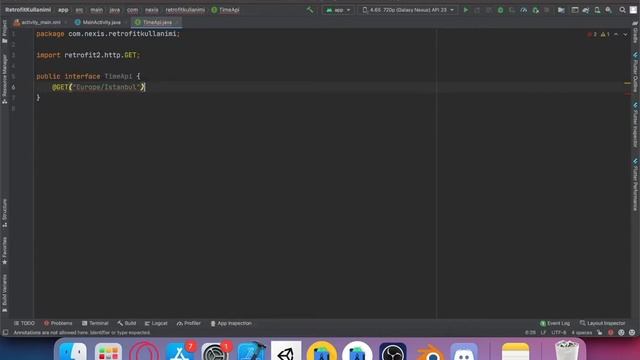Click the TimeApi interface name in code
This screenshot has height=360, width=640.
point(118,76)
